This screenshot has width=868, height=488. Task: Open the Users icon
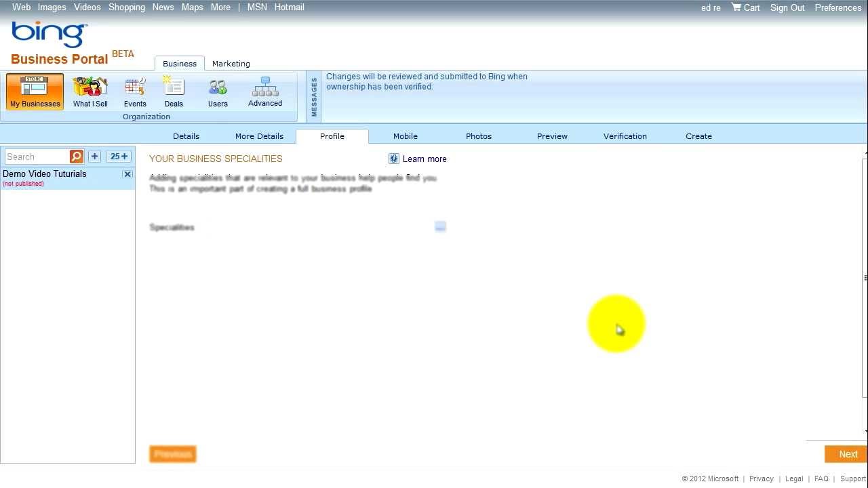click(218, 91)
